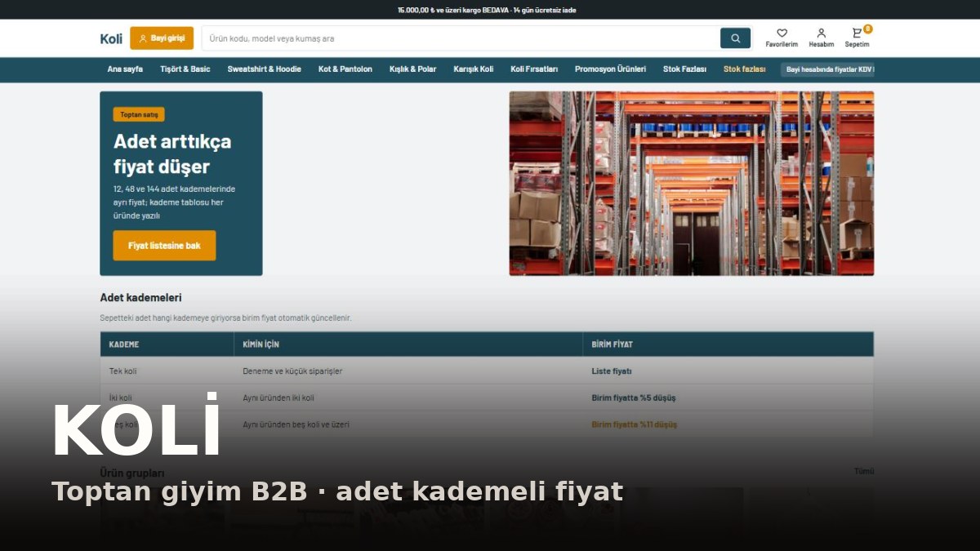Click the Koli logo
Screen dimensions: 980x551
coord(111,38)
